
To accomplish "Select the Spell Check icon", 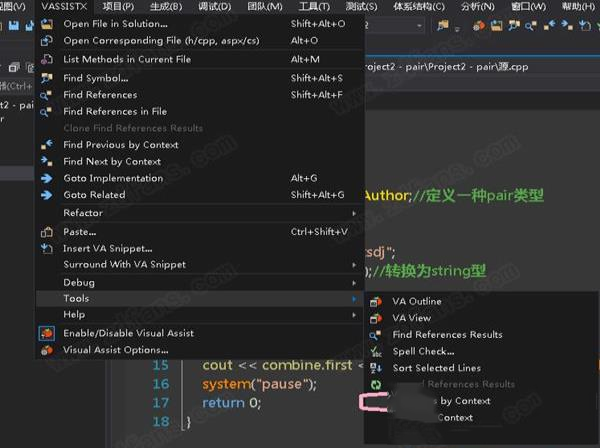I will point(376,352).
